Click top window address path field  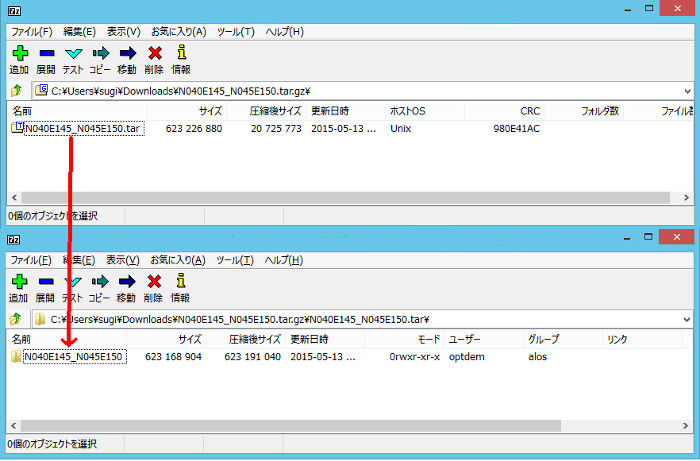pos(350,91)
